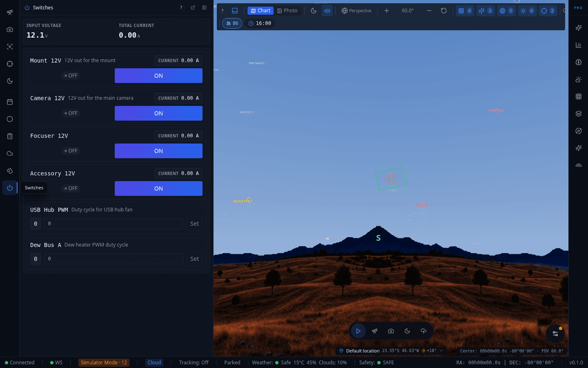Click the Cloud badge in status bar
588x368 pixels.
tap(154, 363)
